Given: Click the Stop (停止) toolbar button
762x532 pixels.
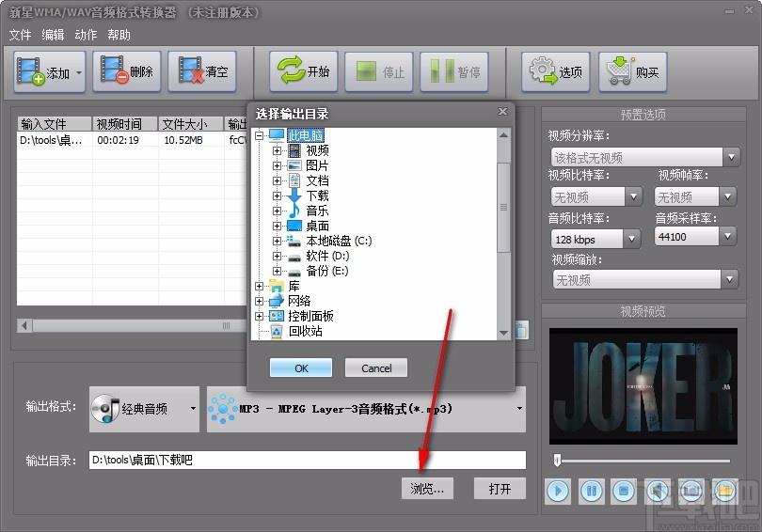Looking at the screenshot, I should (x=379, y=71).
